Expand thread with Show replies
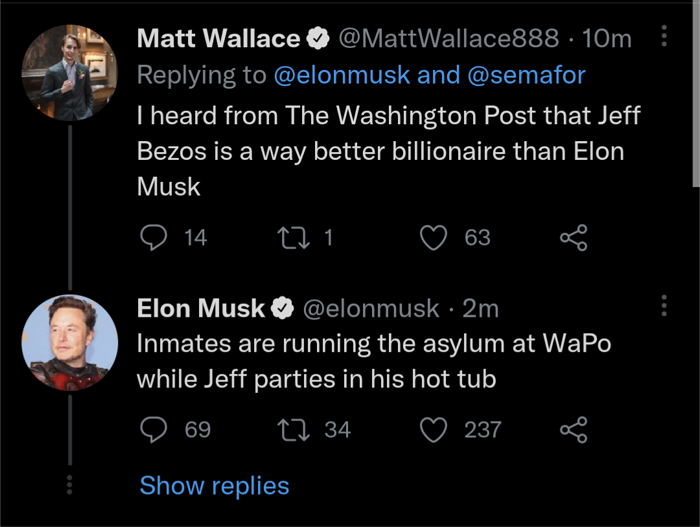This screenshot has height=527, width=700. click(x=214, y=486)
